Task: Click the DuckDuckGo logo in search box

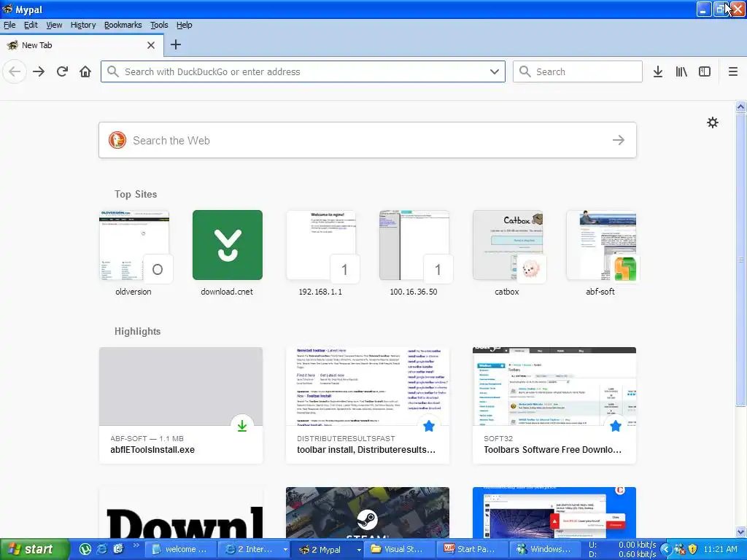Action: (117, 140)
